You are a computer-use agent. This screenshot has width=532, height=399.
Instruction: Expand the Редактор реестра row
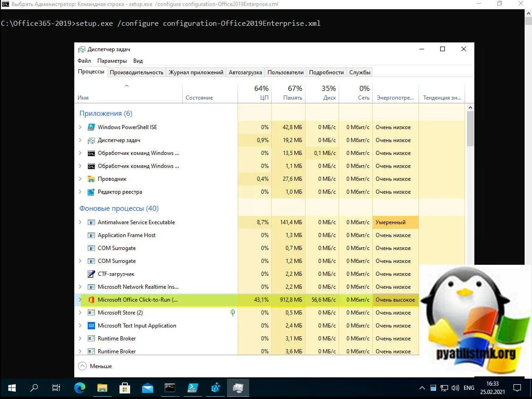tap(80, 192)
